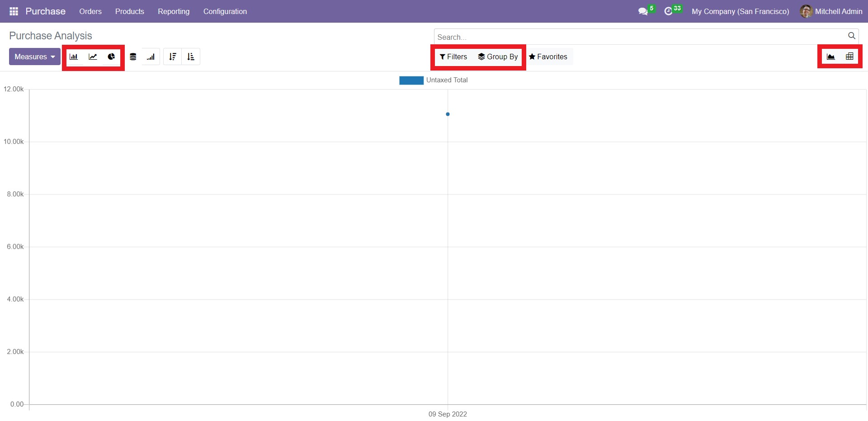This screenshot has height=421, width=868.
Task: Switch to line chart mode
Action: click(93, 57)
